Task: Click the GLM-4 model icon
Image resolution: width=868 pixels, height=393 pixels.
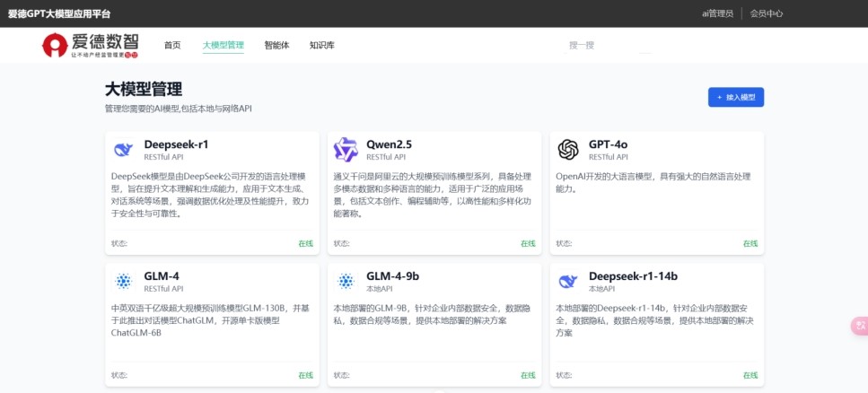Action: click(x=124, y=281)
